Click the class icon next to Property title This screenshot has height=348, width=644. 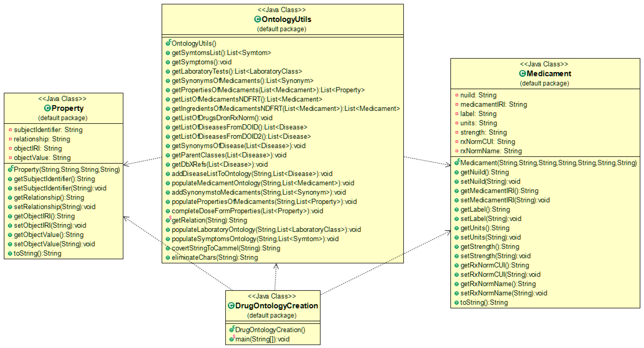47,108
